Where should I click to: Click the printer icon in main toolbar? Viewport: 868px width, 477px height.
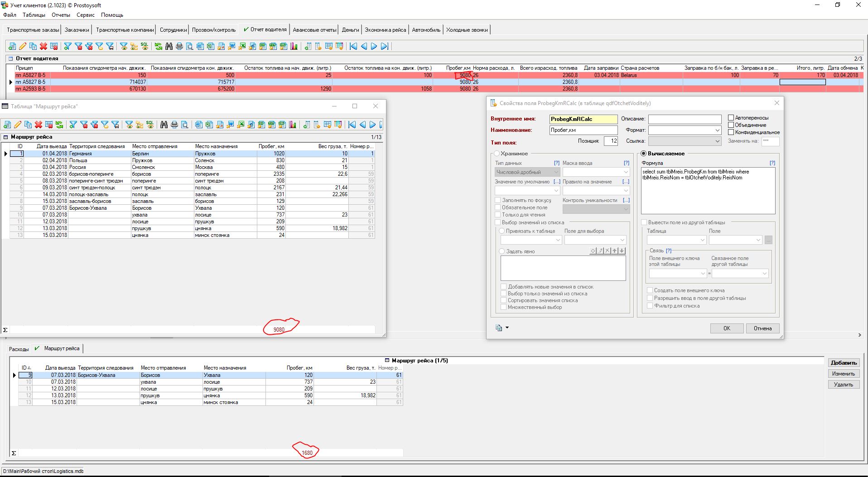coord(179,46)
